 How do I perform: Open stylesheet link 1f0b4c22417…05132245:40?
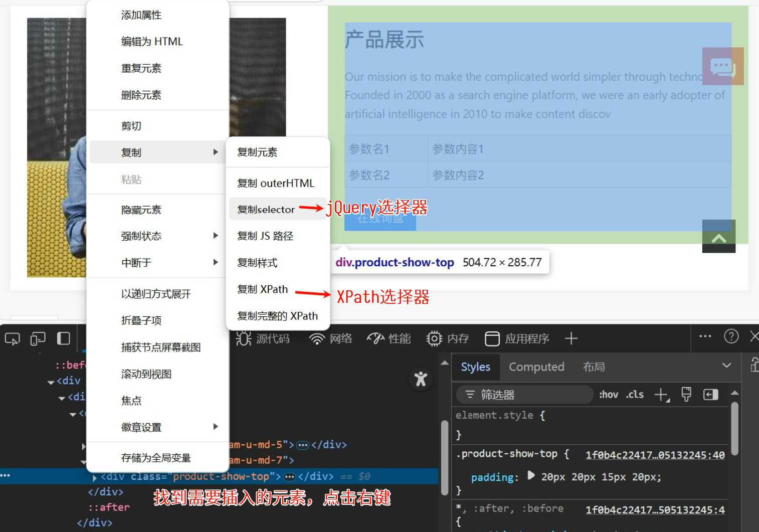pyautogui.click(x=655, y=455)
